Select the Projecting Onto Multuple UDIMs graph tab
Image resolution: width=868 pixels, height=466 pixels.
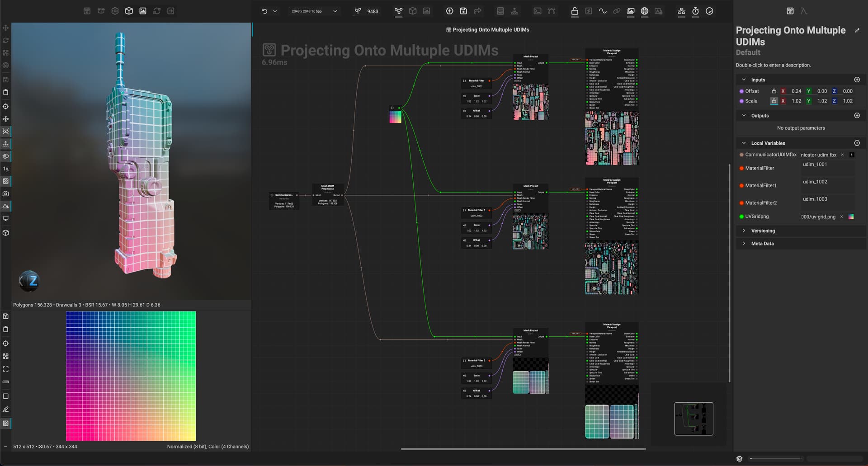click(487, 30)
